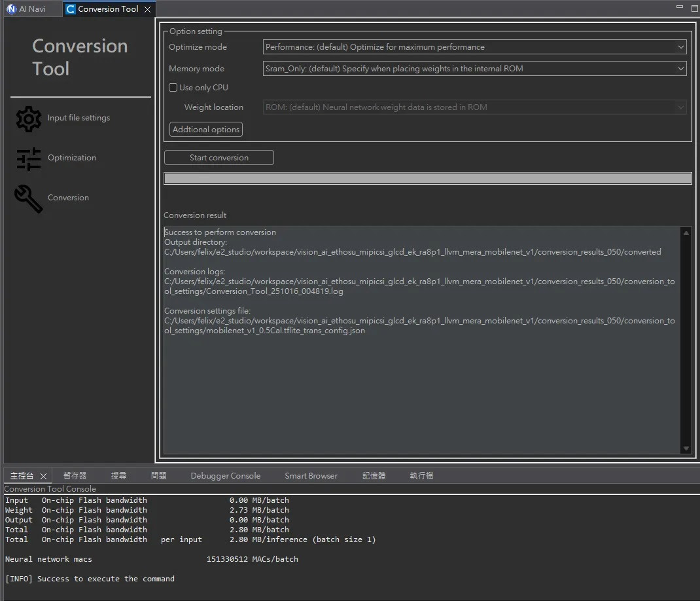The height and width of the screenshot is (601, 700).
Task: Open the Smart Browser tab
Action: (x=311, y=476)
